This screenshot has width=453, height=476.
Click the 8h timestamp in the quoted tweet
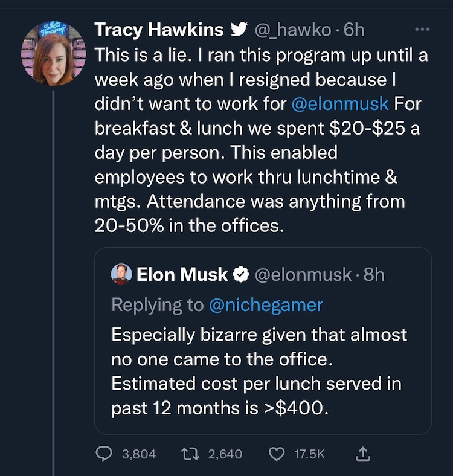point(374,275)
